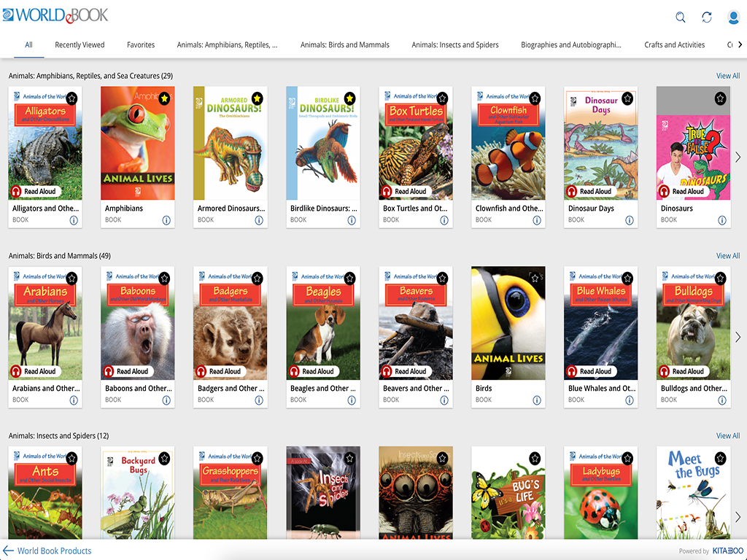Viewport: 747px width, 560px height.
Task: Play Read Aloud on Alligators cover
Action: point(35,192)
